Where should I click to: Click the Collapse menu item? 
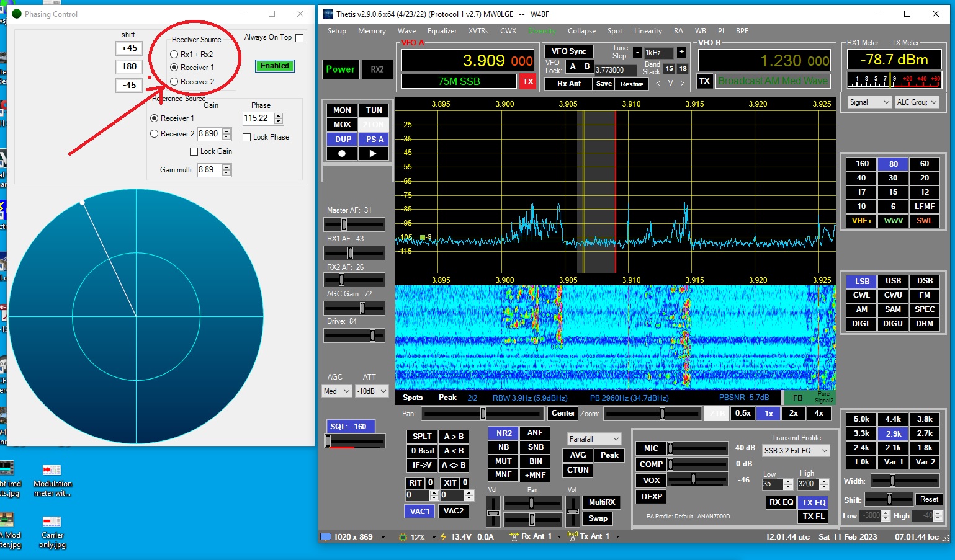(x=581, y=31)
